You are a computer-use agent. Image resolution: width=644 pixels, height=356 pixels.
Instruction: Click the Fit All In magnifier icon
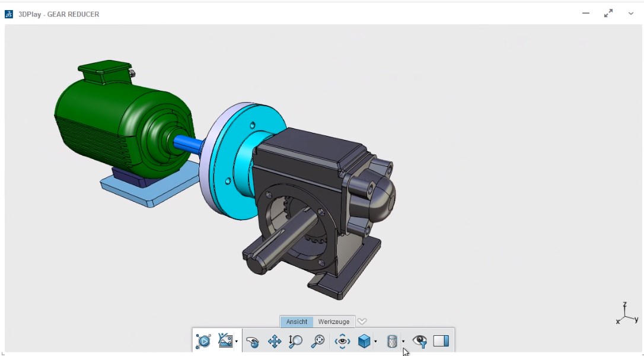click(x=318, y=341)
